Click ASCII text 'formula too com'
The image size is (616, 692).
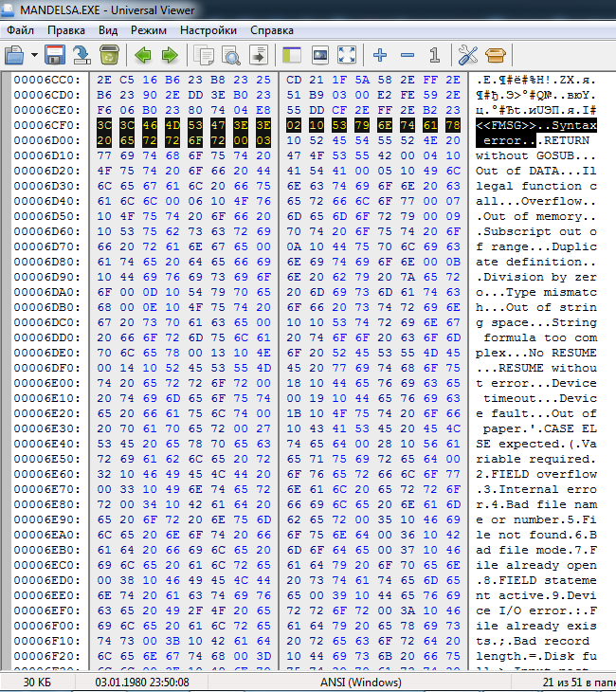pos(540,337)
